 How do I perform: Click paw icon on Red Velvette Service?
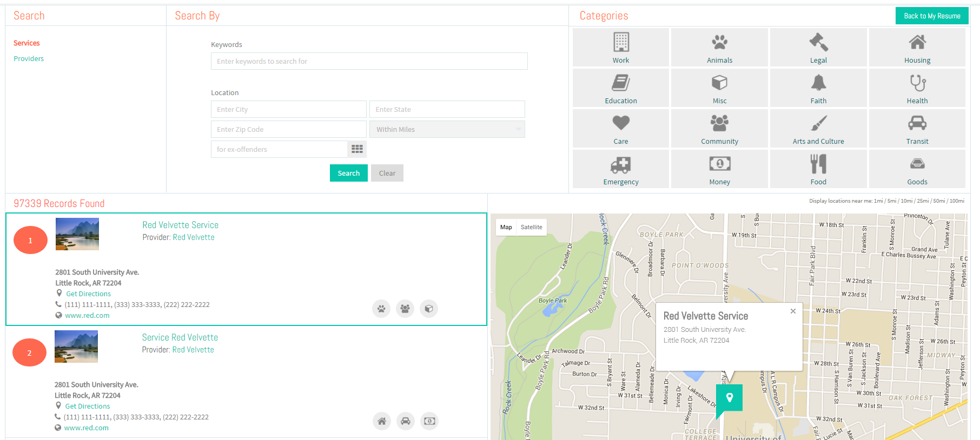(x=382, y=309)
